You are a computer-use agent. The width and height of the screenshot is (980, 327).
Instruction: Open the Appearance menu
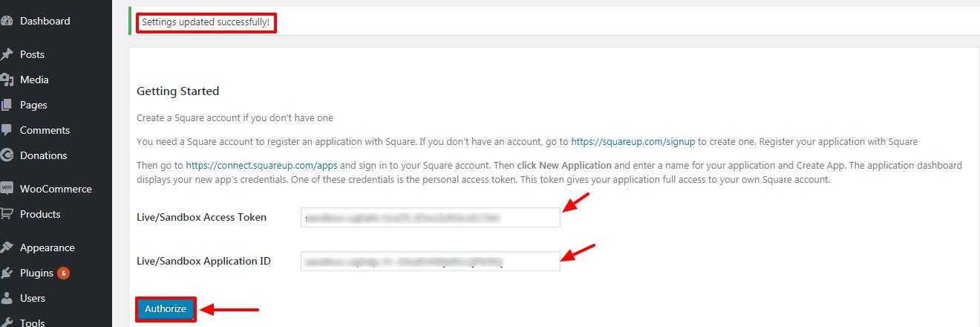48,247
